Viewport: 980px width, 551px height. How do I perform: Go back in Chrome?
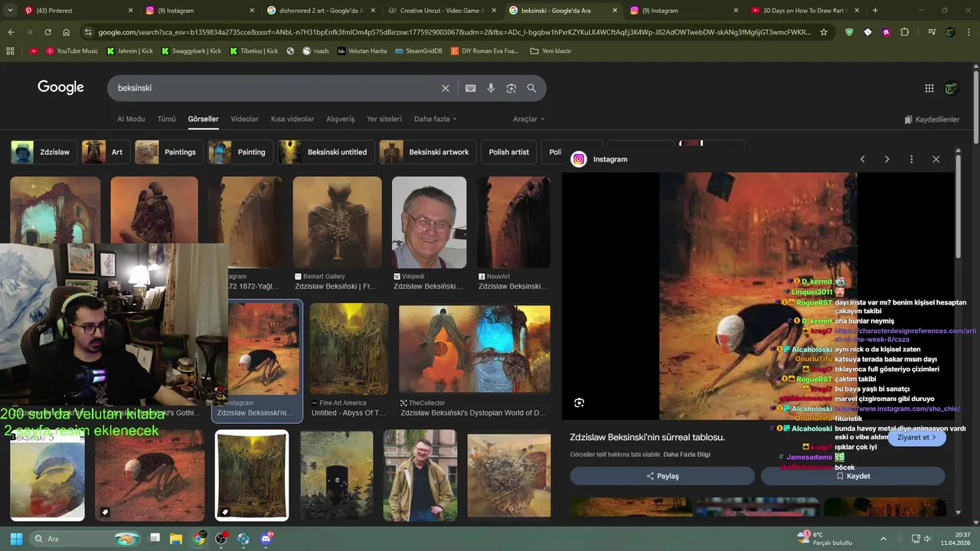11,32
